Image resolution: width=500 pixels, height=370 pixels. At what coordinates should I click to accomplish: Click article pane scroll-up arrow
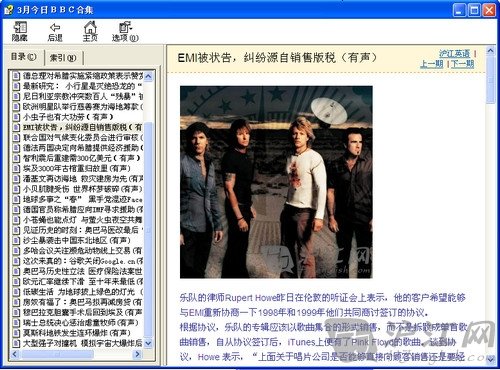tap(491, 51)
